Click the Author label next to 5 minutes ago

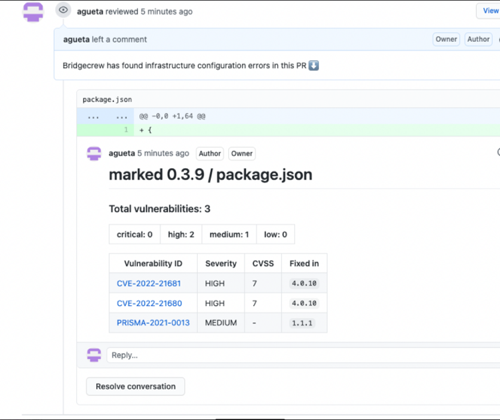(210, 153)
